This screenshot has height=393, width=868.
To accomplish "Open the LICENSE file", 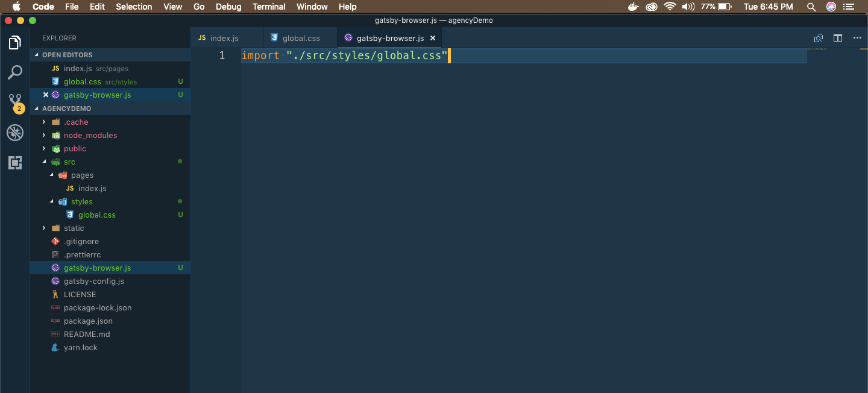I will click(x=110, y=294).
